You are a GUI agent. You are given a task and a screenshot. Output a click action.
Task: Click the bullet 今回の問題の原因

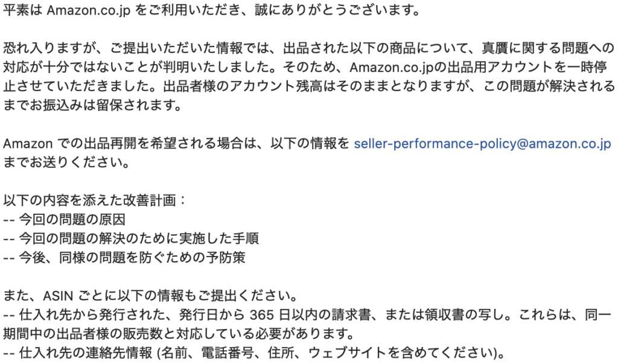point(64,219)
